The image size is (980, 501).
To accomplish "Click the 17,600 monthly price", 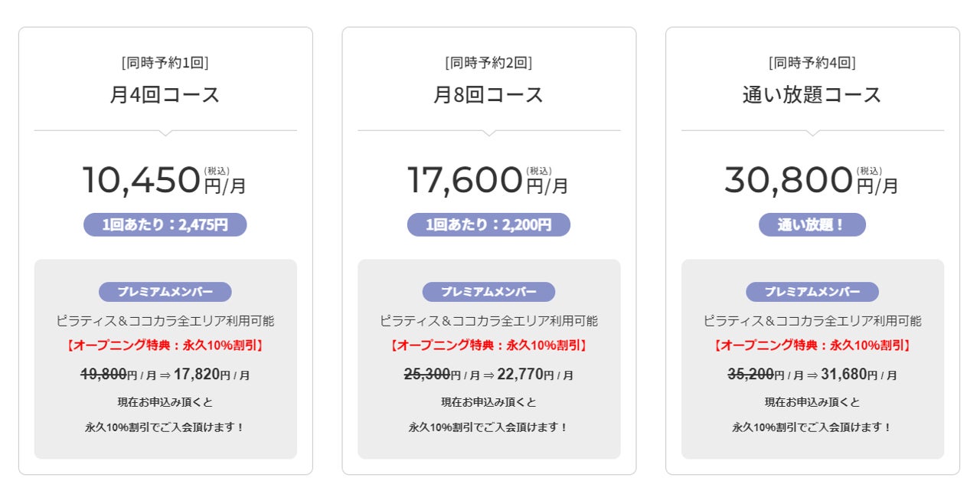I will point(465,181).
